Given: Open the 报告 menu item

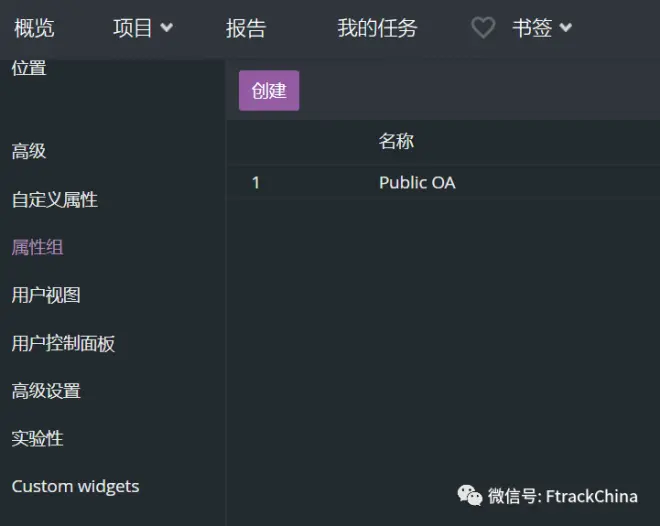Looking at the screenshot, I should pos(246,28).
